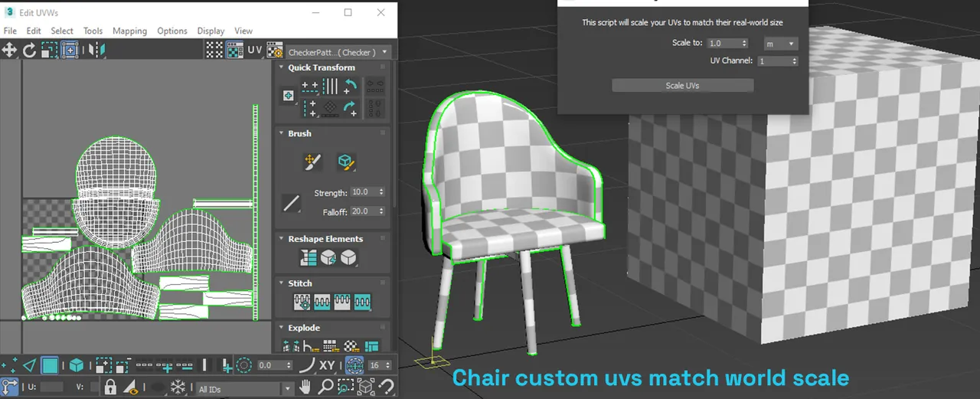Viewport: 980px width, 399px height.
Task: Collapse the Brush rollout
Action: [x=282, y=133]
